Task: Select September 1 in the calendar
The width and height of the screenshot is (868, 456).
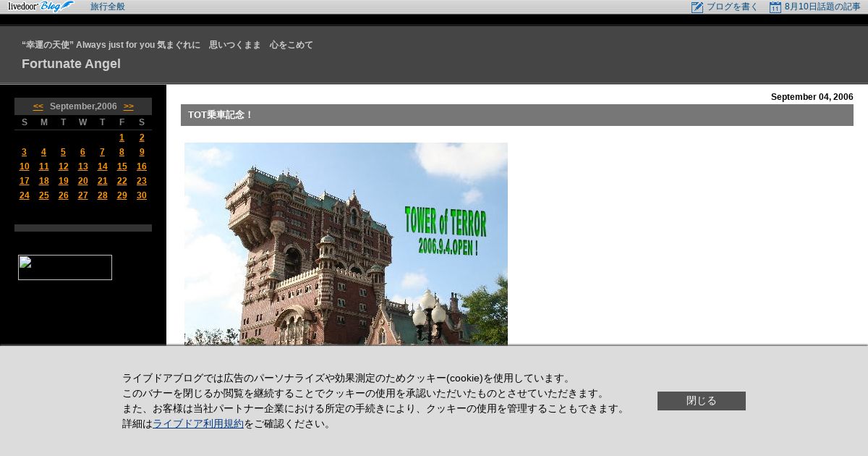Action: click(x=122, y=138)
